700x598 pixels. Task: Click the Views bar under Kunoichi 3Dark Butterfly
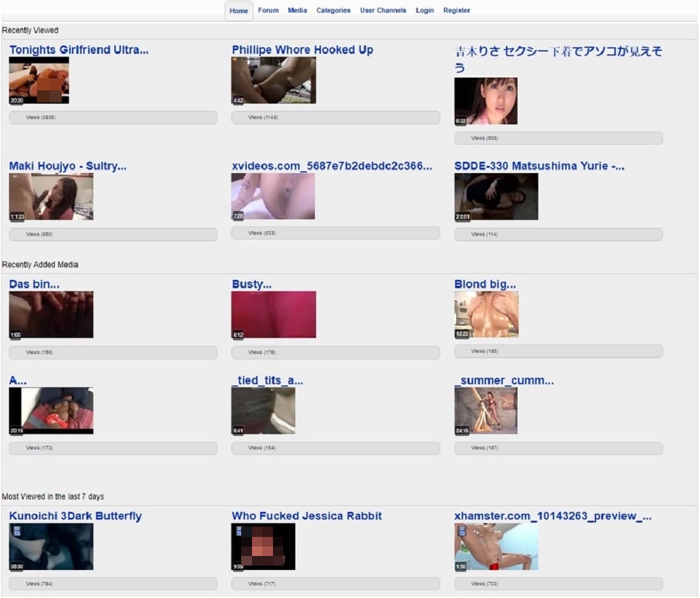(x=113, y=584)
